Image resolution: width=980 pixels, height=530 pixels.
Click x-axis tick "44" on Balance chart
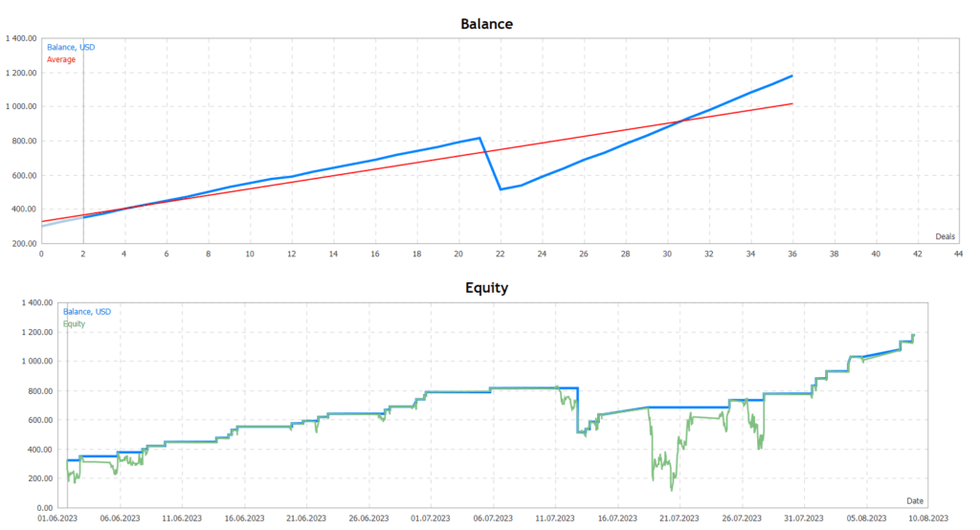959,254
